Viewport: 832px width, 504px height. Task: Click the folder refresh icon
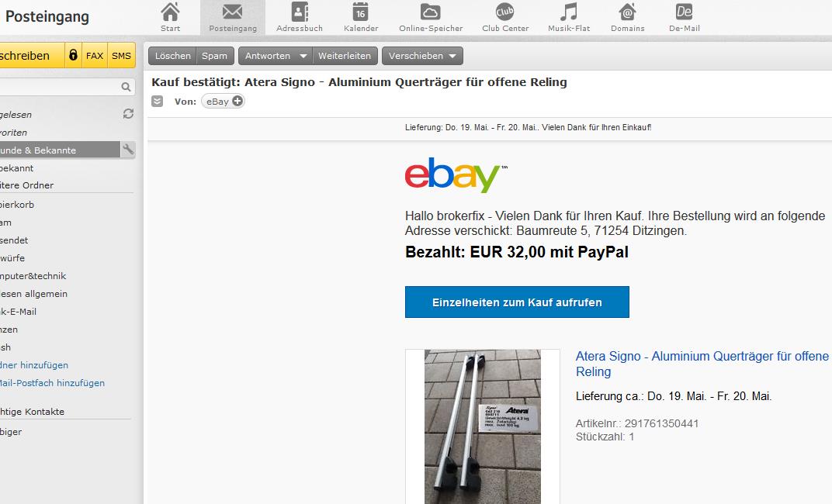click(128, 113)
